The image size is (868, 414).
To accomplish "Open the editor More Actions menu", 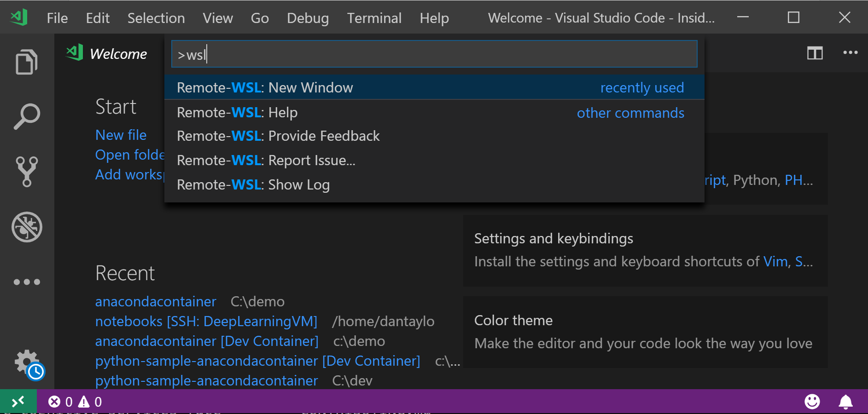I will pos(850,53).
